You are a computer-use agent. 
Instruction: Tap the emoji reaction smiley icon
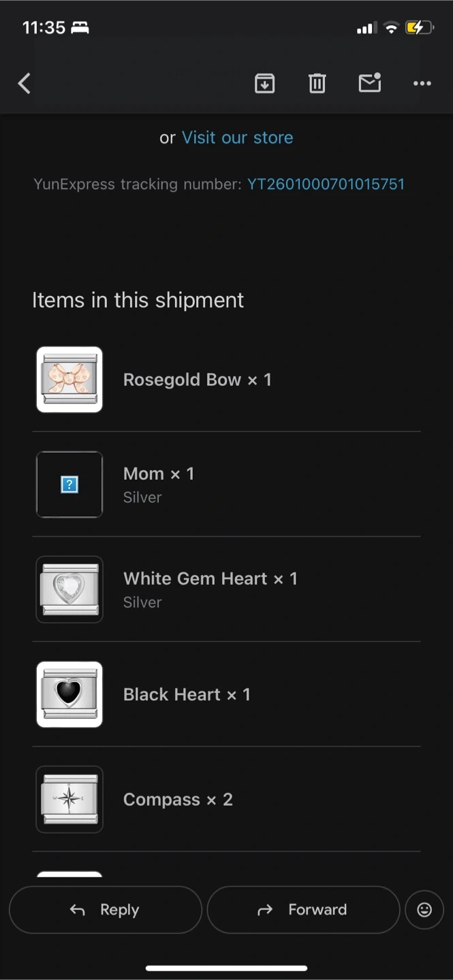click(x=424, y=910)
